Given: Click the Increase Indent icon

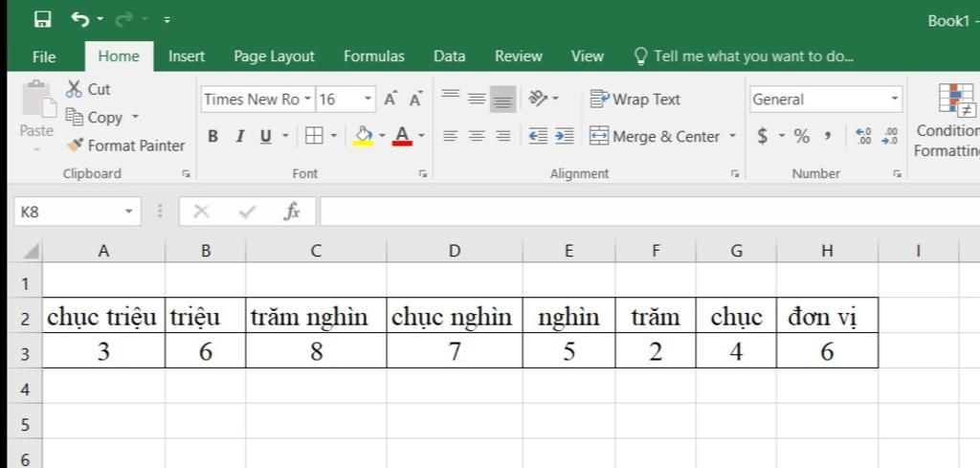Looking at the screenshot, I should coord(565,137).
